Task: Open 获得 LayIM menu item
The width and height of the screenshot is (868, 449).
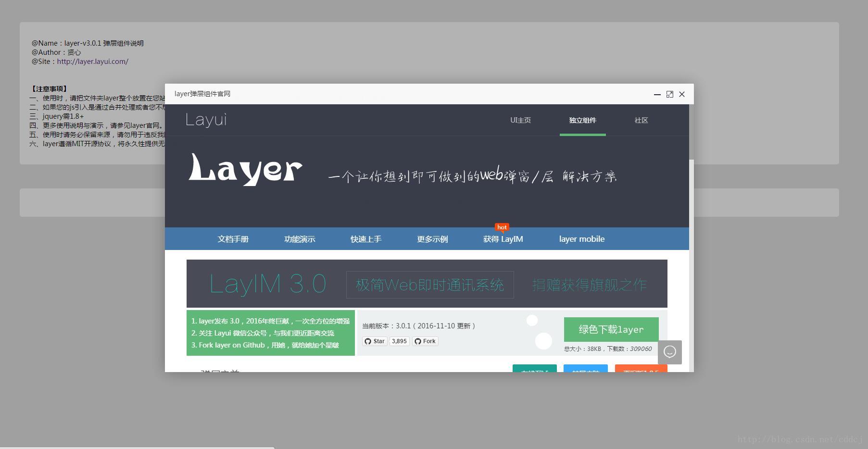Action: (503, 239)
